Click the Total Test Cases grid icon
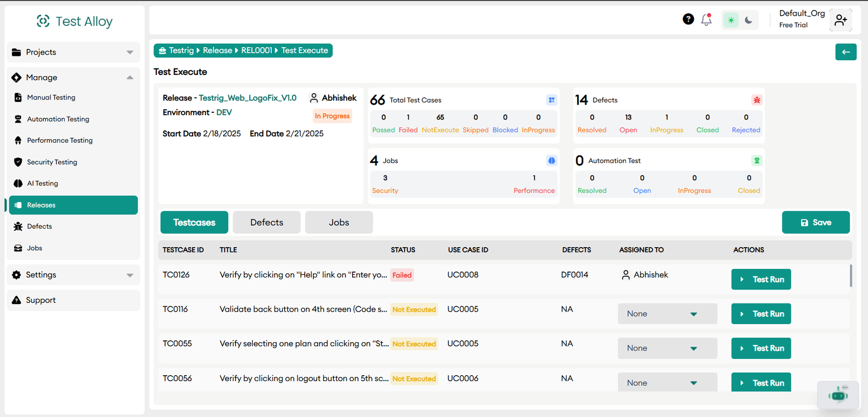This screenshot has height=417, width=868. point(552,100)
